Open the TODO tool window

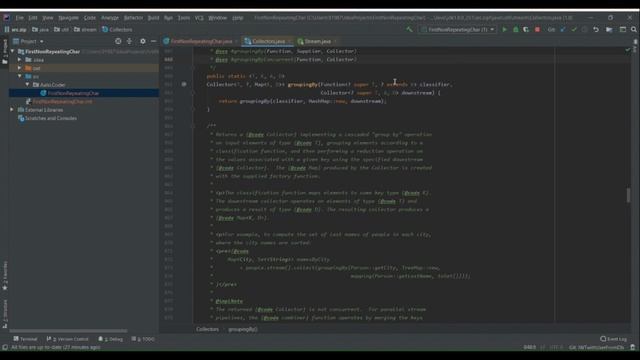[x=144, y=339]
